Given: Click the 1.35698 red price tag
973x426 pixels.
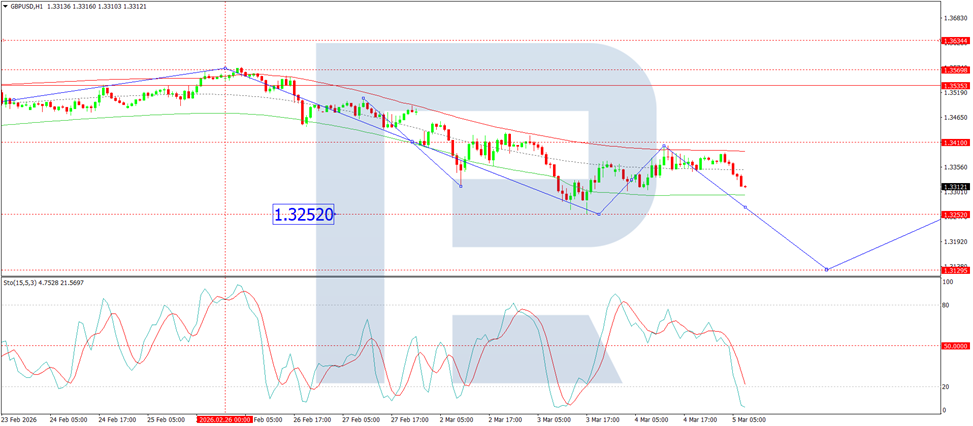Looking at the screenshot, I should point(956,69).
